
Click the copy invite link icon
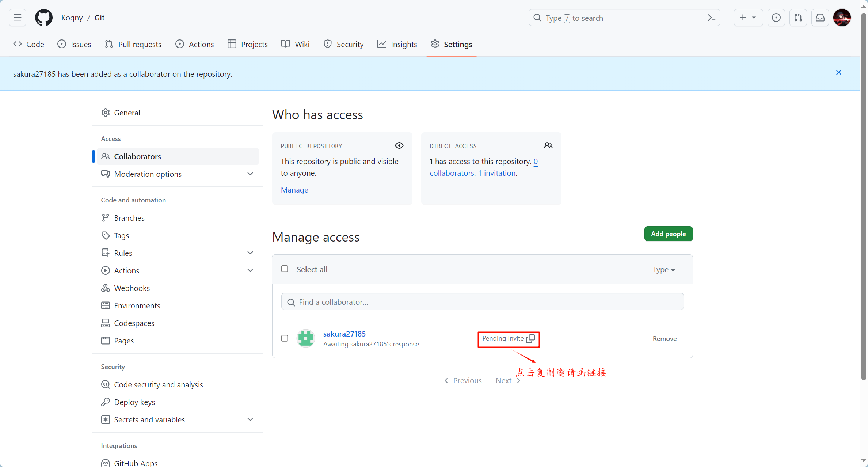pos(530,338)
